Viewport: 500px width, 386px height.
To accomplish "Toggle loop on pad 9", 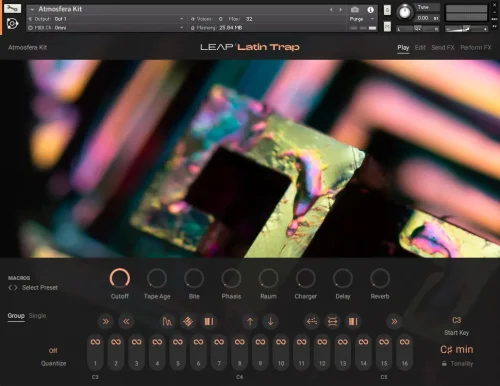I will (260, 342).
